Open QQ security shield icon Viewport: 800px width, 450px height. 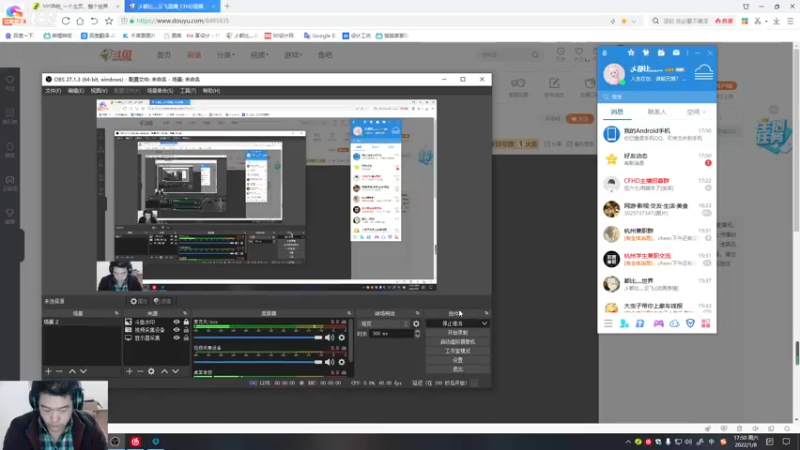[x=690, y=323]
